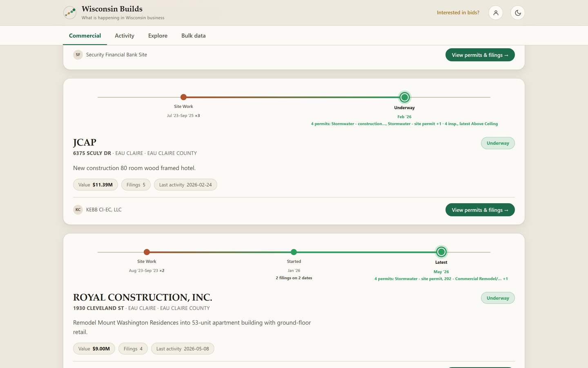This screenshot has height=368, width=588.
Task: Toggle dark mode moon icon
Action: 518,13
